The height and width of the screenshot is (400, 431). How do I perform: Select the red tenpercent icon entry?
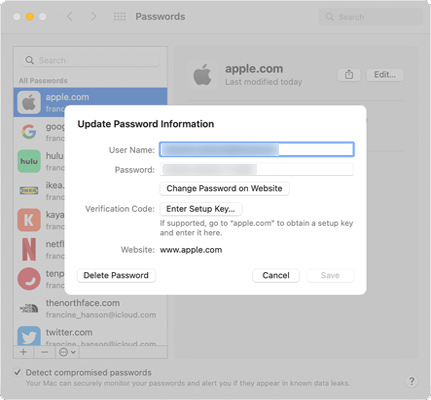click(x=29, y=279)
